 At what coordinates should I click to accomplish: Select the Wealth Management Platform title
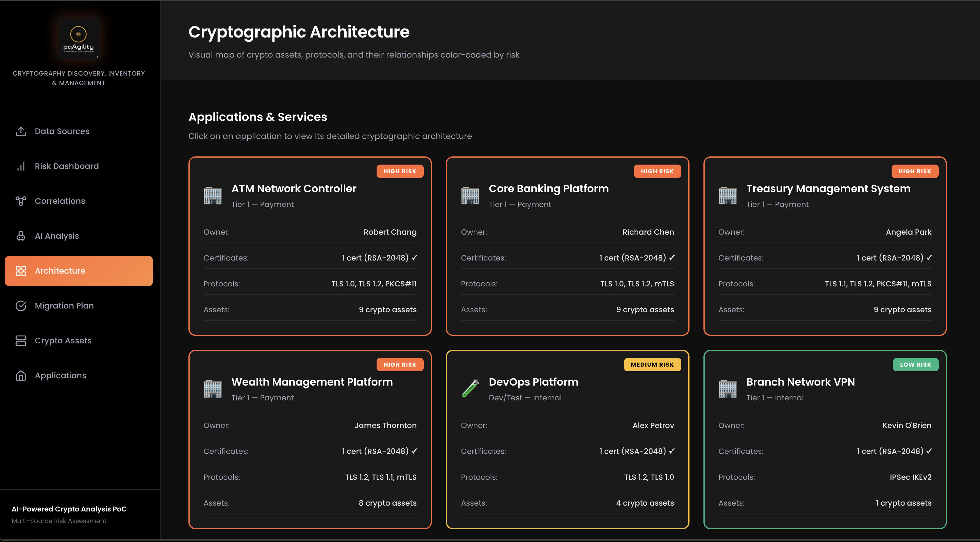click(312, 382)
